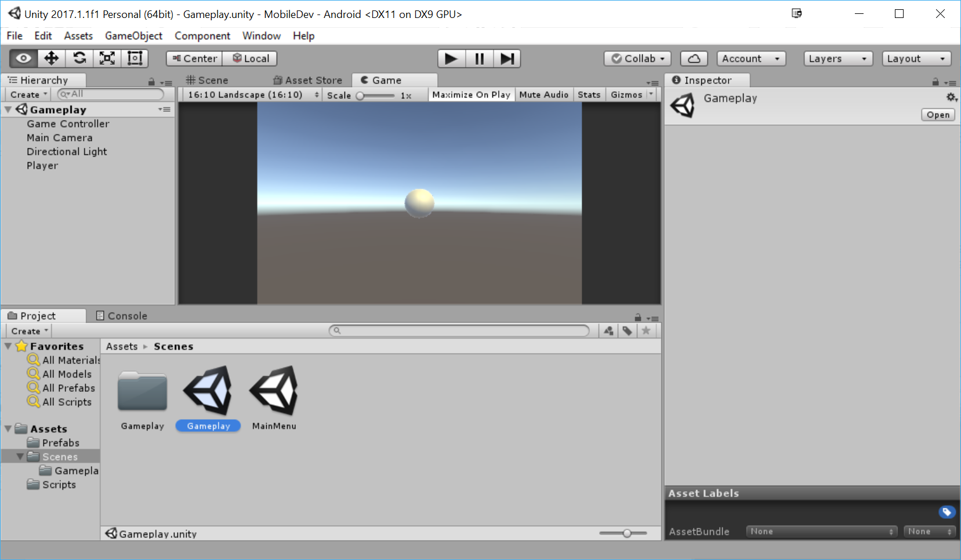
Task: Toggle Mute Audio in Game view
Action: point(544,94)
